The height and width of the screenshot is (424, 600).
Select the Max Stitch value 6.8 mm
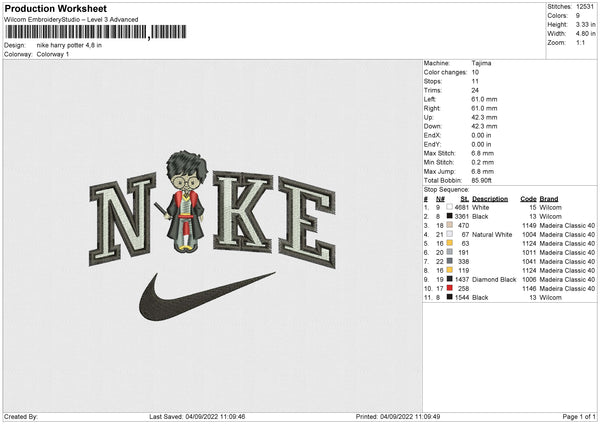tap(483, 153)
